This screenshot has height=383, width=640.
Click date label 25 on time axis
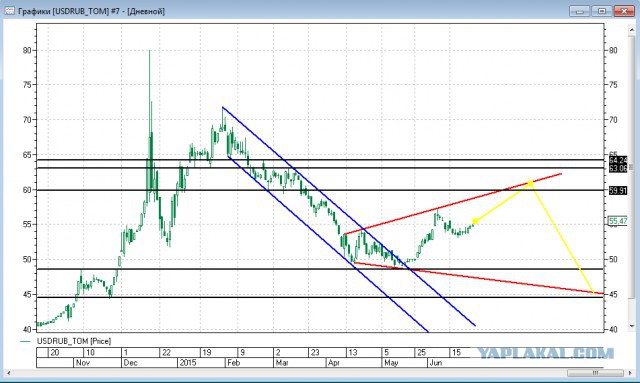421,352
